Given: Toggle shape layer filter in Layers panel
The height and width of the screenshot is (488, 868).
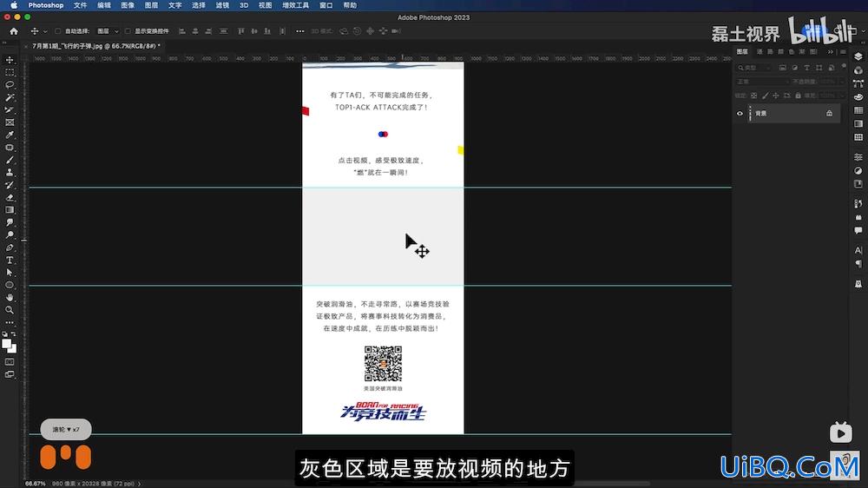Looking at the screenshot, I should 819,68.
